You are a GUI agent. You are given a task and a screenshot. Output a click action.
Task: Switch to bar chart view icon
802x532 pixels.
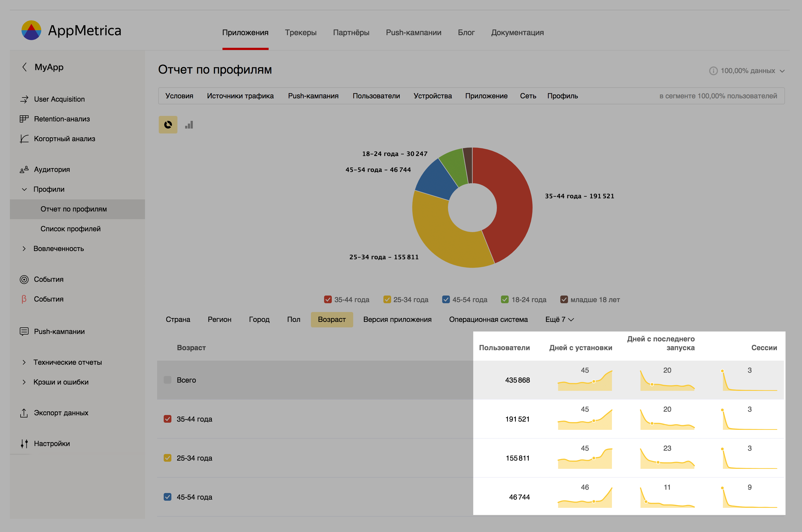point(189,124)
